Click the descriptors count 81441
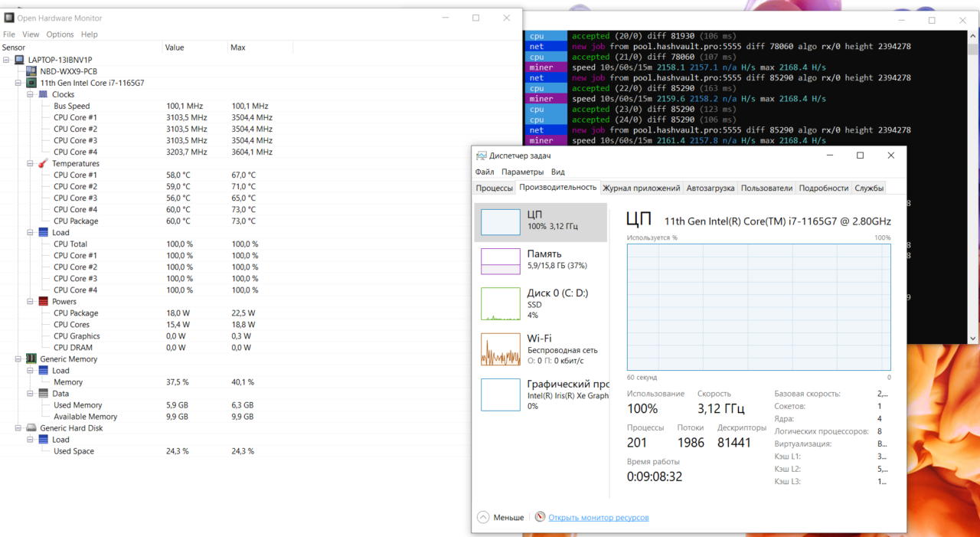The image size is (980, 537). (x=734, y=442)
